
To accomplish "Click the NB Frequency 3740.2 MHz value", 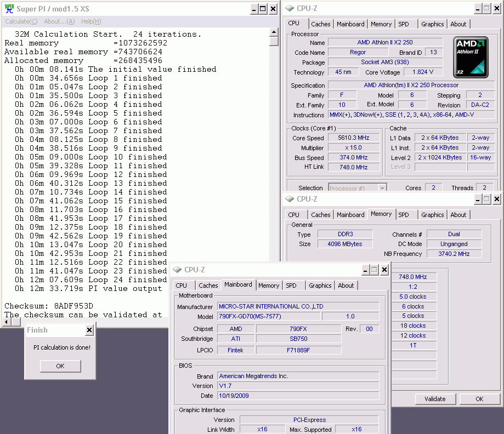I will click(454, 254).
